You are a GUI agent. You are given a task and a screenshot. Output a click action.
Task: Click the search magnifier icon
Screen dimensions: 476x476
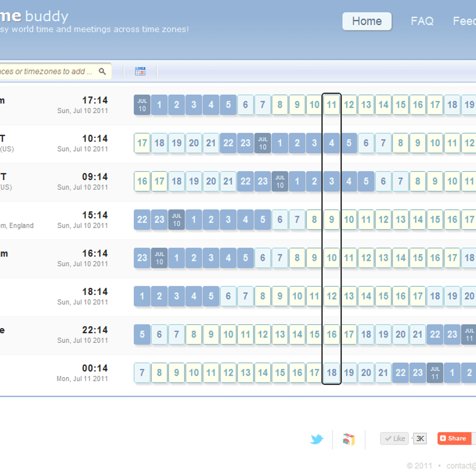click(x=102, y=71)
